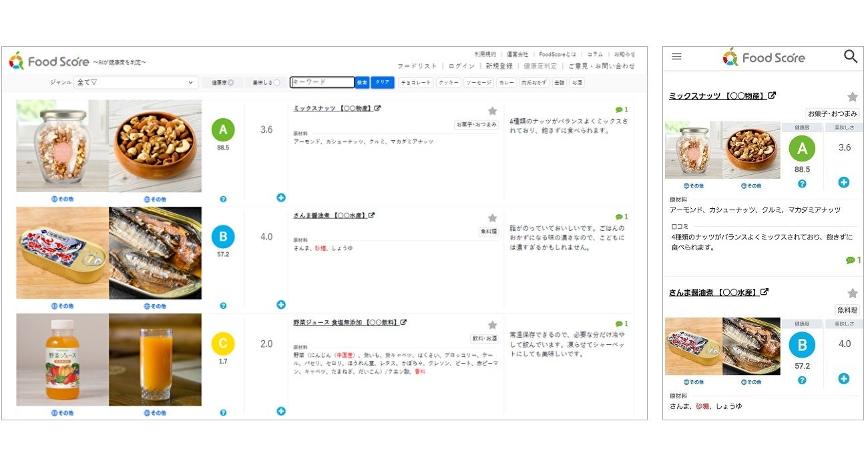868x467 pixels.
Task: Click the チョコレート keyword tag
Action: click(x=415, y=83)
